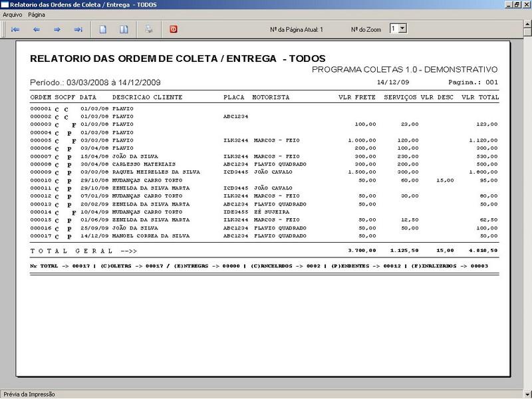Click total 100,00 in order 000016 row
The image size is (532, 399).
coord(487,228)
